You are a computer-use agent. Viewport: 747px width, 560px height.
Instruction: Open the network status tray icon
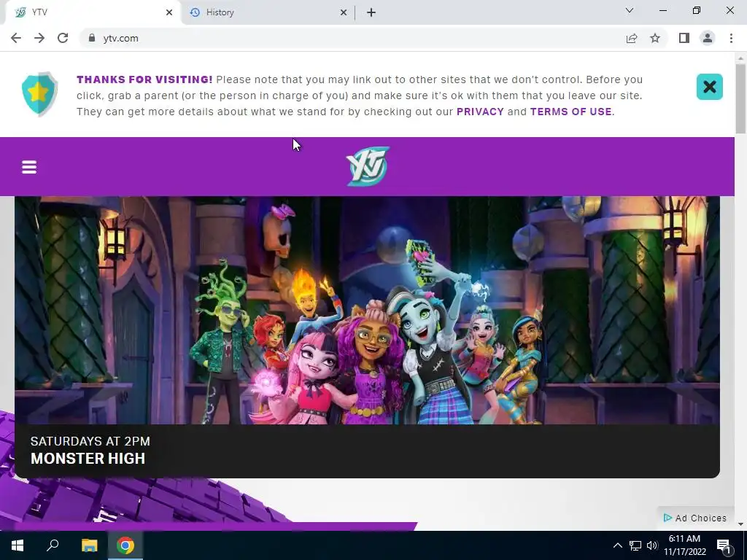[635, 545]
